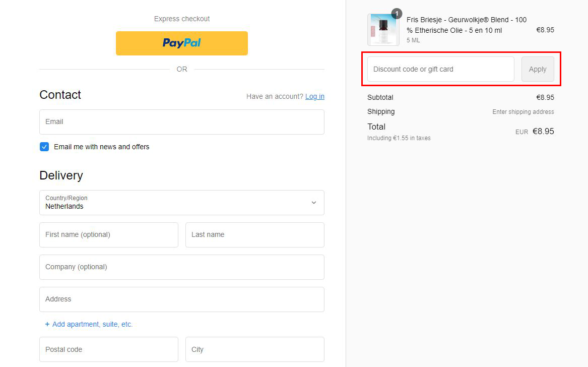Select the Company (optional) field
This screenshot has width=588, height=367.
(x=181, y=267)
